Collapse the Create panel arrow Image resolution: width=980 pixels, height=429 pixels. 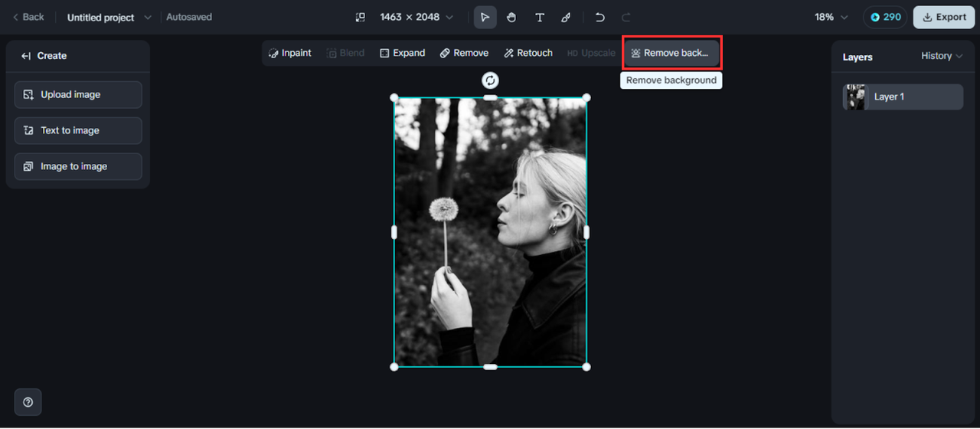pos(26,56)
